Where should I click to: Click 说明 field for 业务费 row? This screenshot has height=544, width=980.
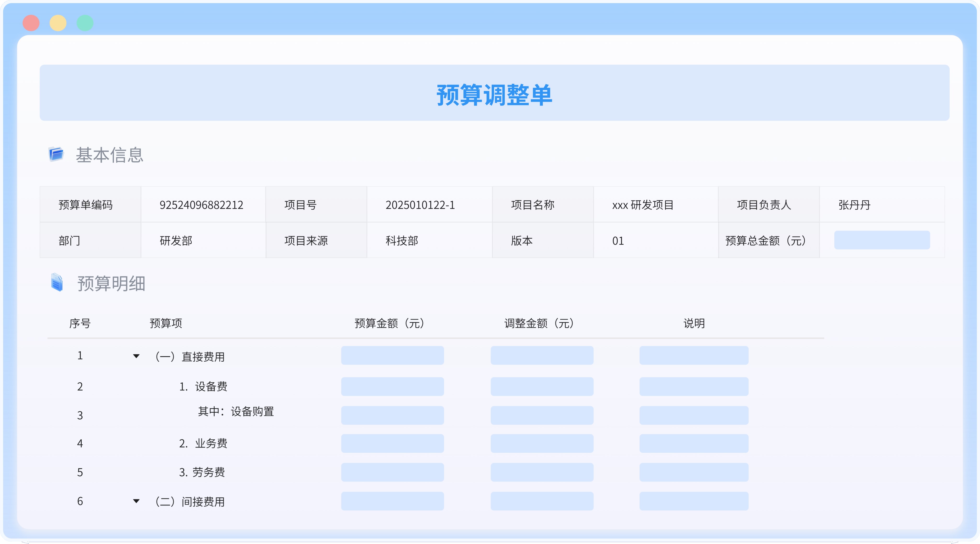694,443
